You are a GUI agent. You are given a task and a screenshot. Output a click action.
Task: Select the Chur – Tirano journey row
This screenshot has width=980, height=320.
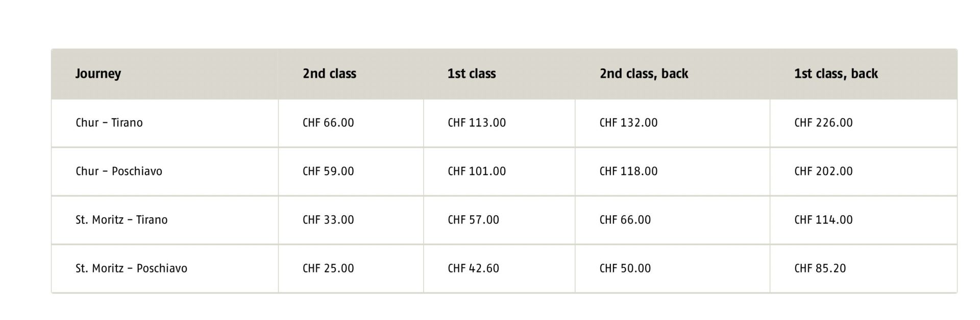pyautogui.click(x=109, y=123)
